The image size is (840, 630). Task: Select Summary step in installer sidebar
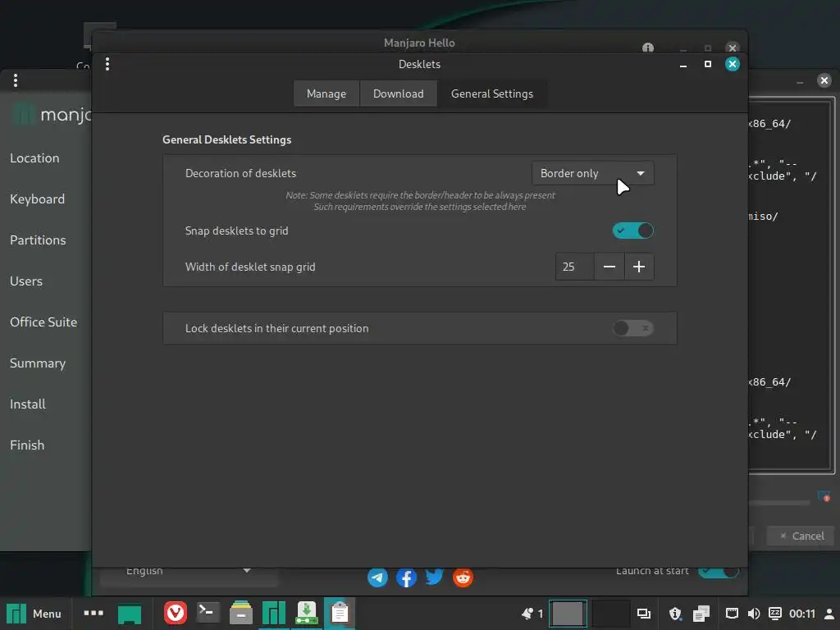pyautogui.click(x=38, y=363)
